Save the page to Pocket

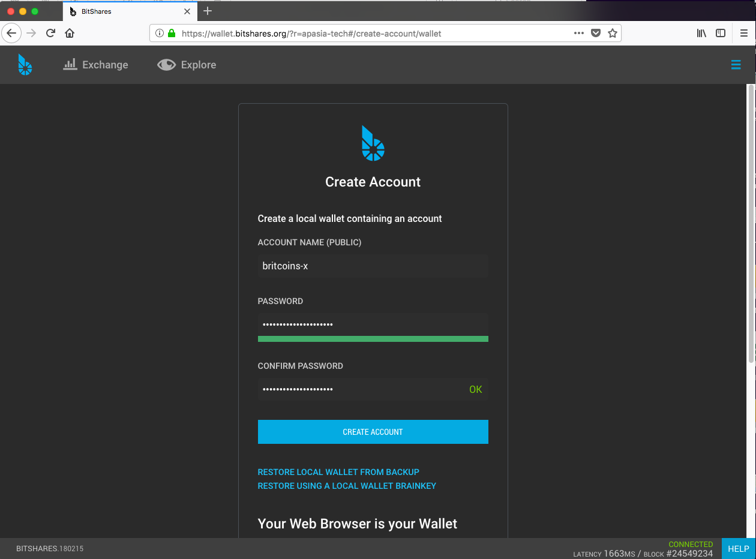(596, 34)
